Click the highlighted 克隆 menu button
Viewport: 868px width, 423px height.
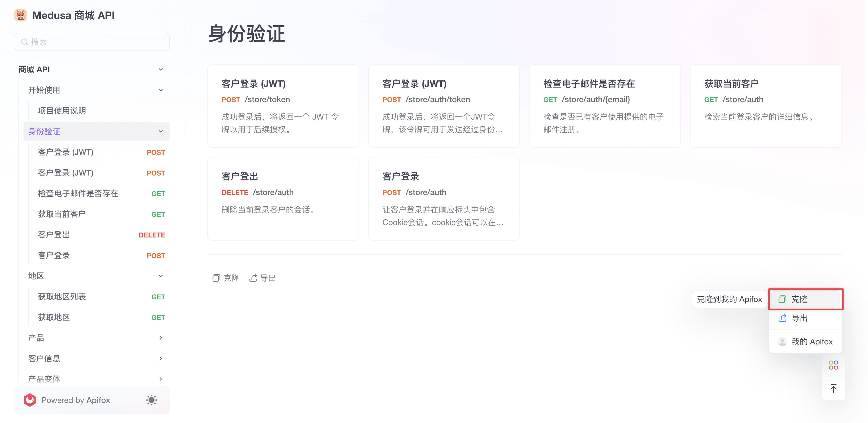(x=806, y=299)
